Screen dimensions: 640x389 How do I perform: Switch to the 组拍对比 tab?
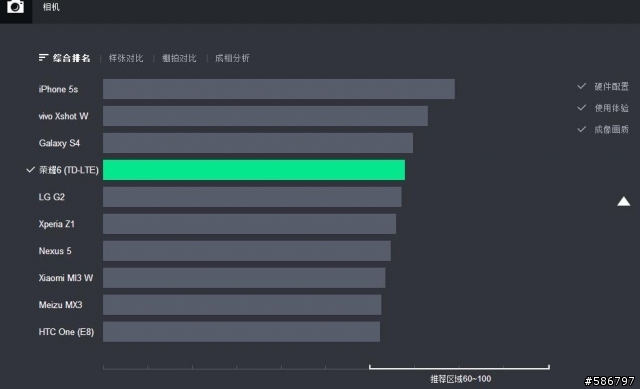tap(179, 58)
